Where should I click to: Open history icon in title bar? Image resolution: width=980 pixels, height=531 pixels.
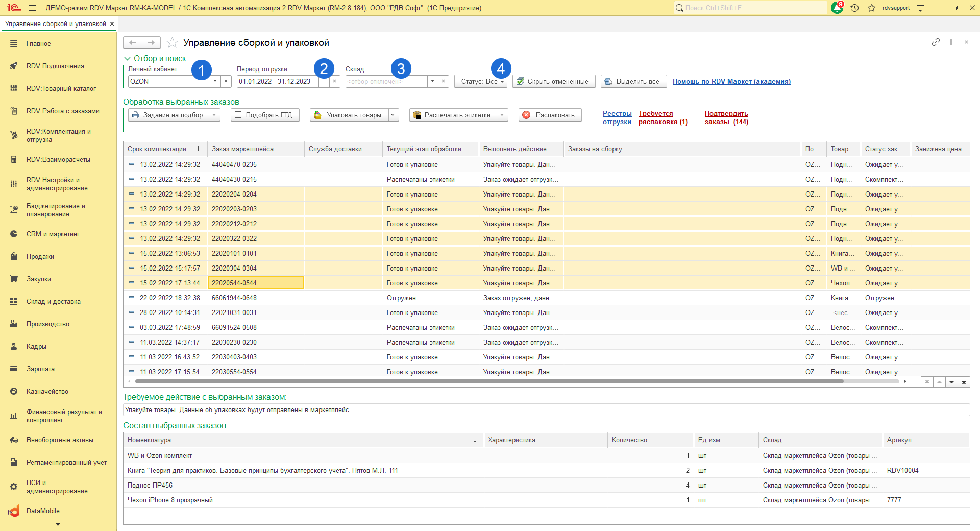click(854, 8)
